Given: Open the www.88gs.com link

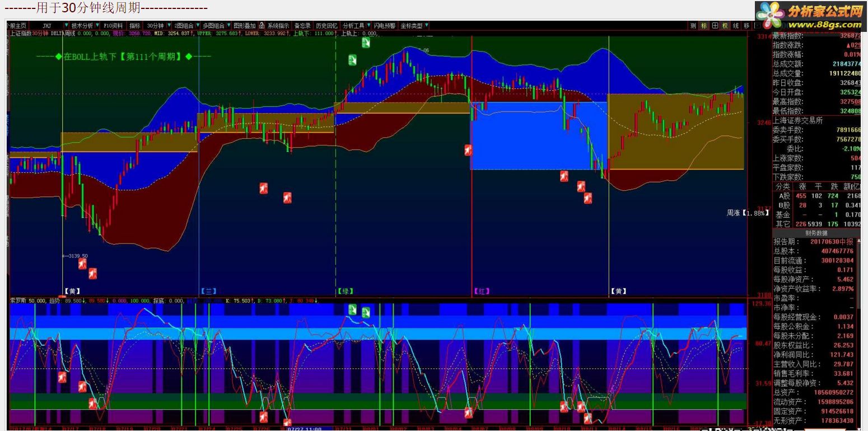Looking at the screenshot, I should (826, 25).
